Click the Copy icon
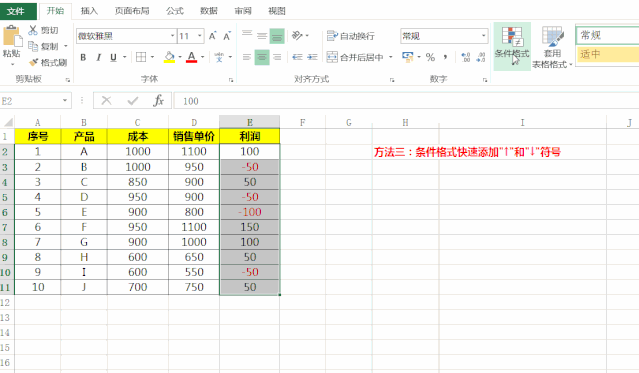 [x=33, y=46]
